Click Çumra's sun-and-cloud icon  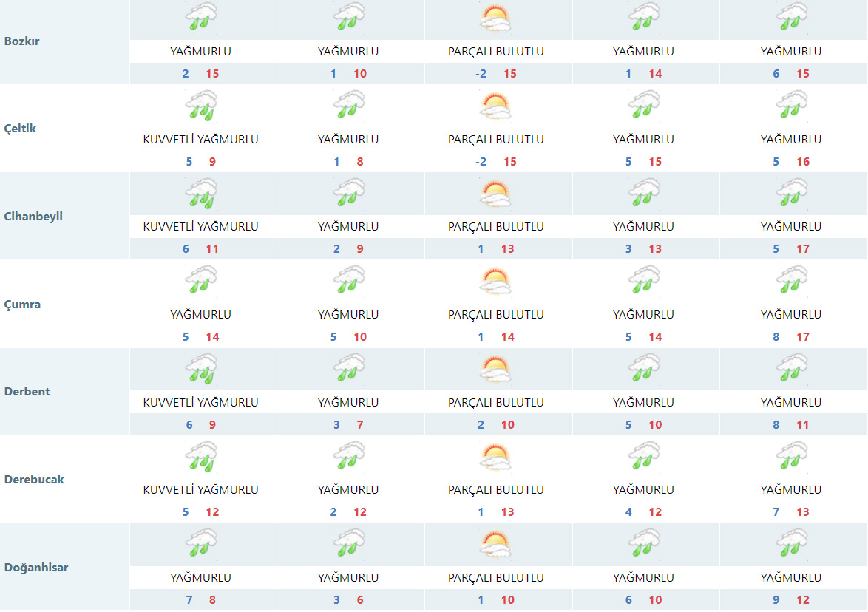point(495,282)
